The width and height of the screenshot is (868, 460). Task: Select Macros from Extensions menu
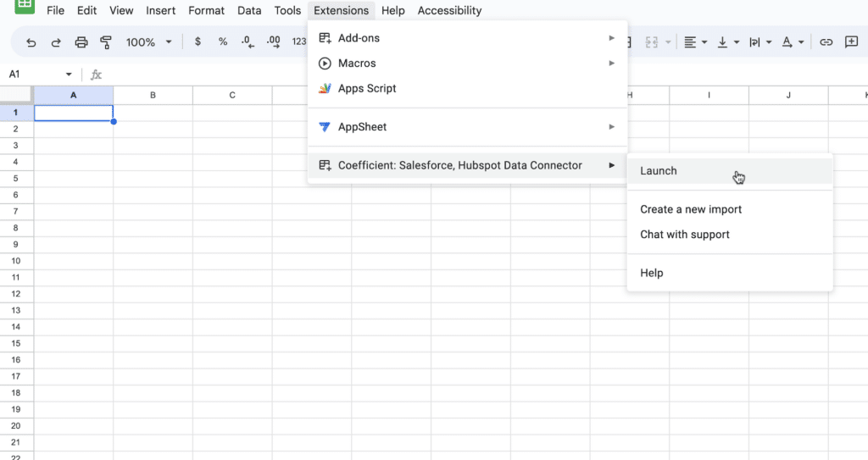(468, 63)
